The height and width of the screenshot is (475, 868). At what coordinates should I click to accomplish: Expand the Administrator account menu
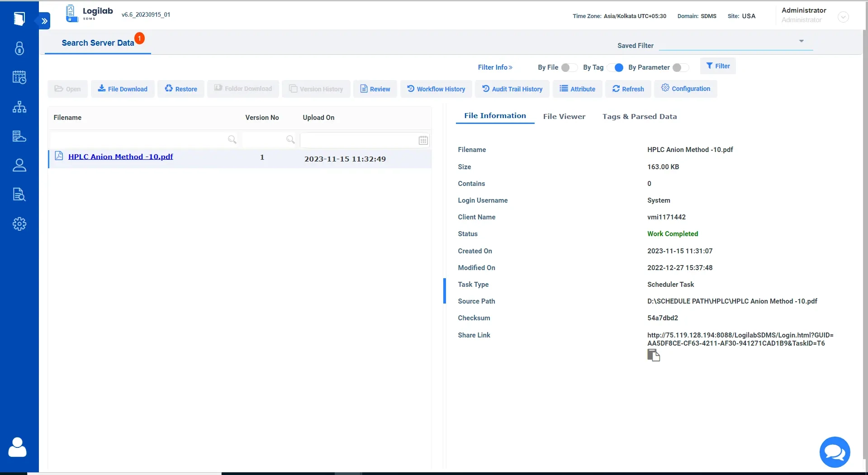tap(843, 17)
